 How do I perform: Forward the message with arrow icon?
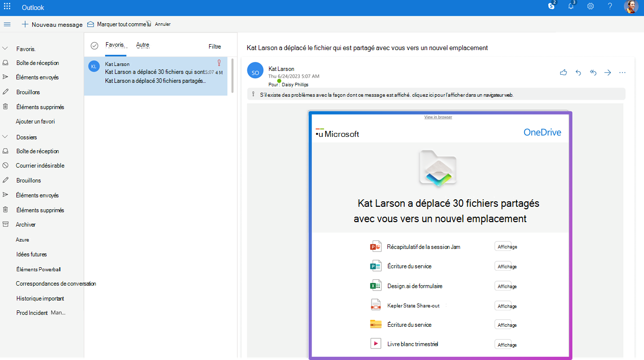(607, 72)
